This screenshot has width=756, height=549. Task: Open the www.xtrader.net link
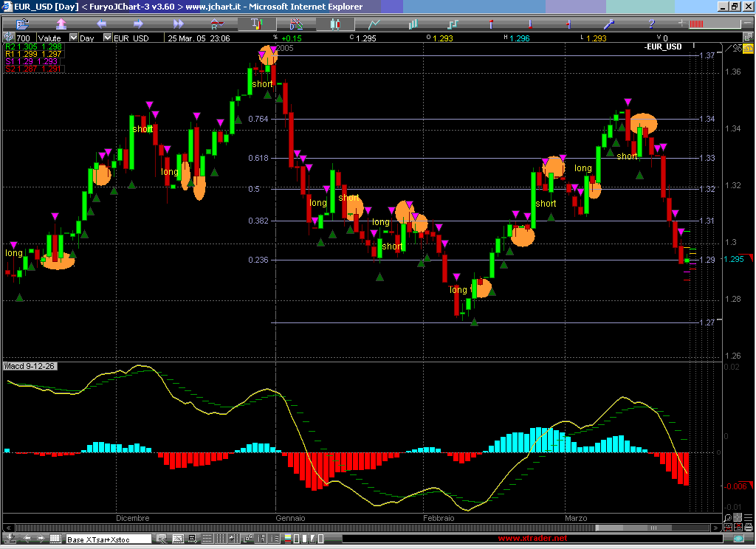[532, 539]
